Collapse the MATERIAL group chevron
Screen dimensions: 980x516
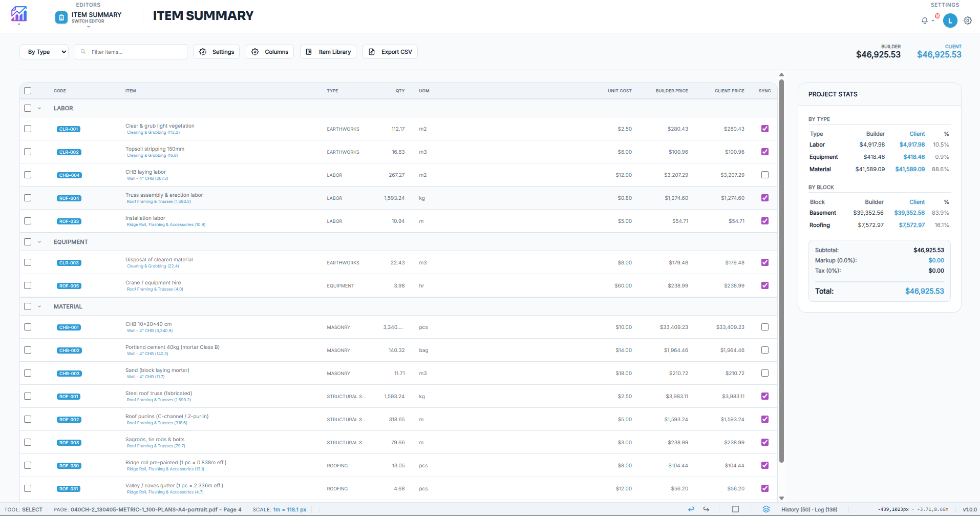point(39,306)
